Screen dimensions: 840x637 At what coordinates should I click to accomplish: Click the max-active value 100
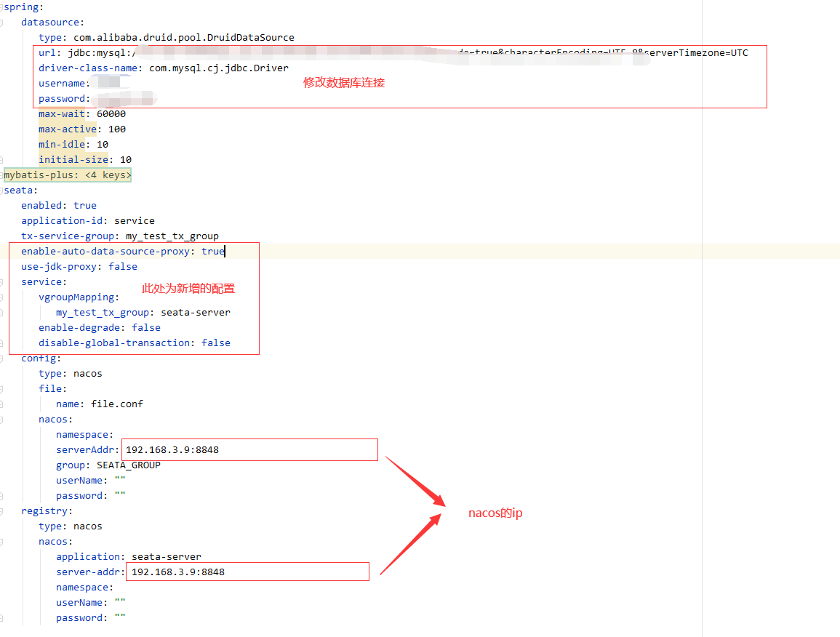point(116,129)
